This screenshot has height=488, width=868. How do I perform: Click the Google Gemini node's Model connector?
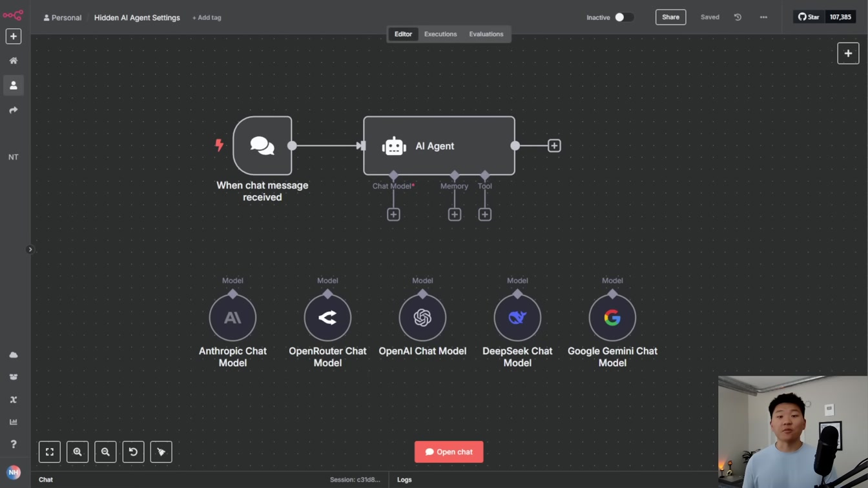coord(612,294)
